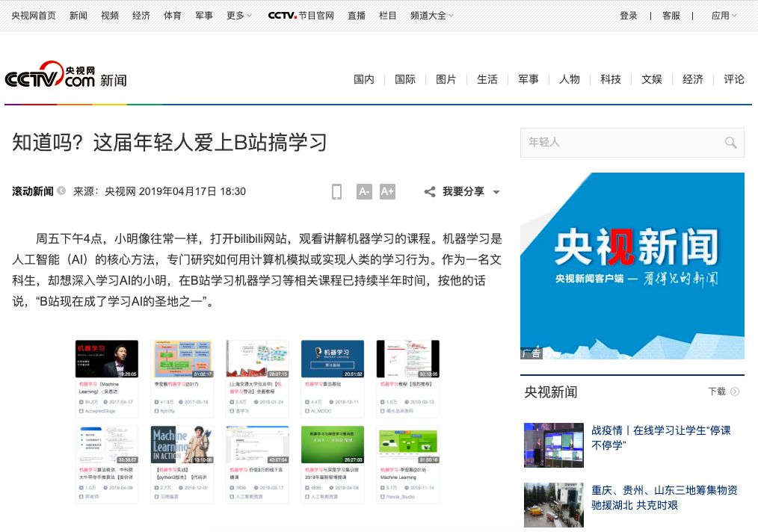Viewport: 758px width, 532px height.
Task: Click the 客服 link at top right
Action: coord(671,14)
